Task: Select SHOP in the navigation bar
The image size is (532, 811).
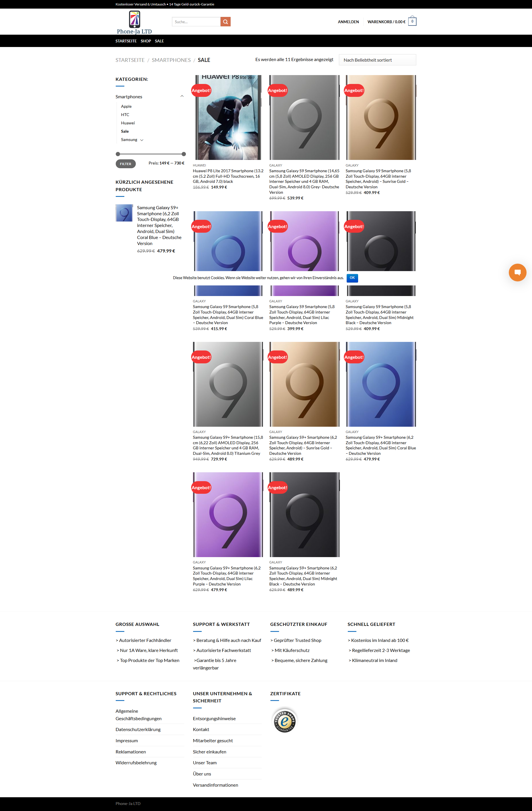Action: click(146, 41)
